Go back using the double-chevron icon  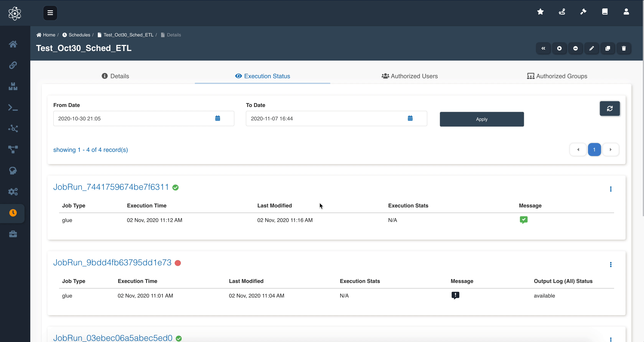pyautogui.click(x=543, y=49)
